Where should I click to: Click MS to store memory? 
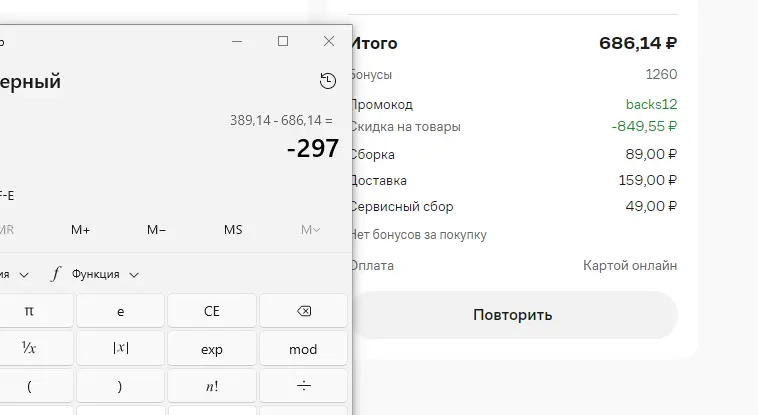click(233, 230)
